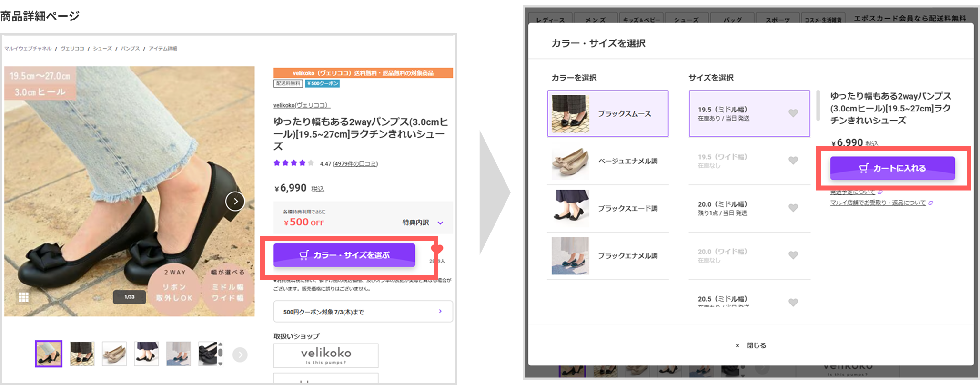Open the シューズ tab
This screenshot has width=980, height=385.
coord(686,20)
